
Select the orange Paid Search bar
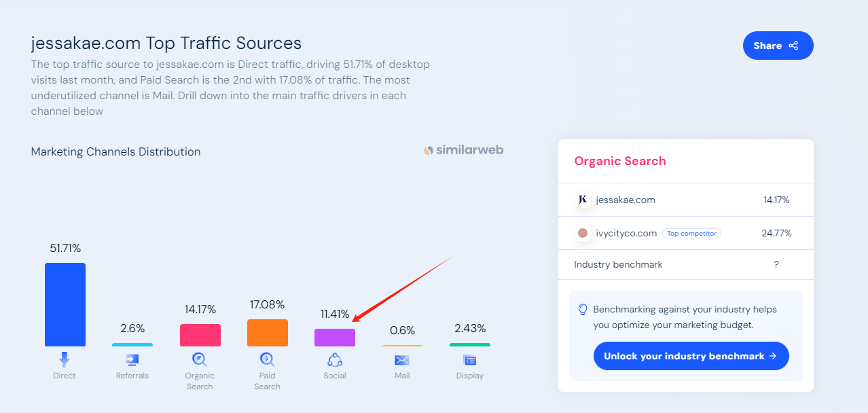[x=268, y=333]
